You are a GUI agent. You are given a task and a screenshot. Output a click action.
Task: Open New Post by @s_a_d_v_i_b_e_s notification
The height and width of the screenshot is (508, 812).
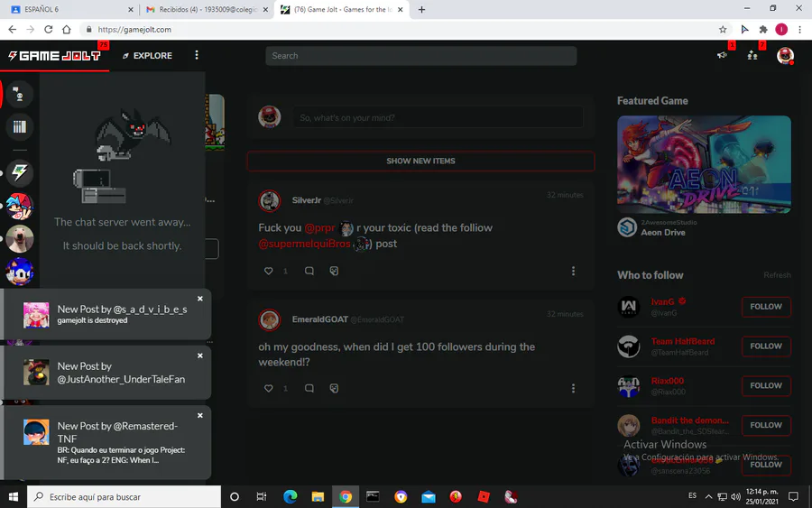107,314
